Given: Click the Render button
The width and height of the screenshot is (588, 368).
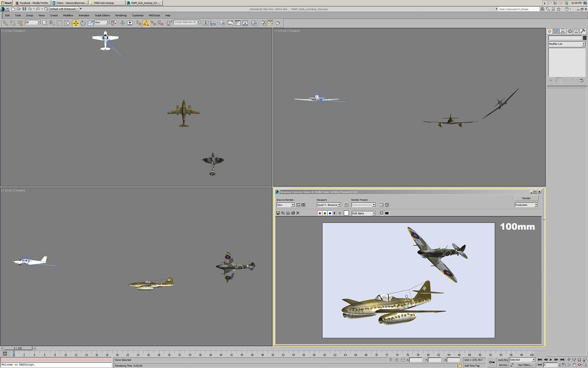Looking at the screenshot, I should point(526,198).
